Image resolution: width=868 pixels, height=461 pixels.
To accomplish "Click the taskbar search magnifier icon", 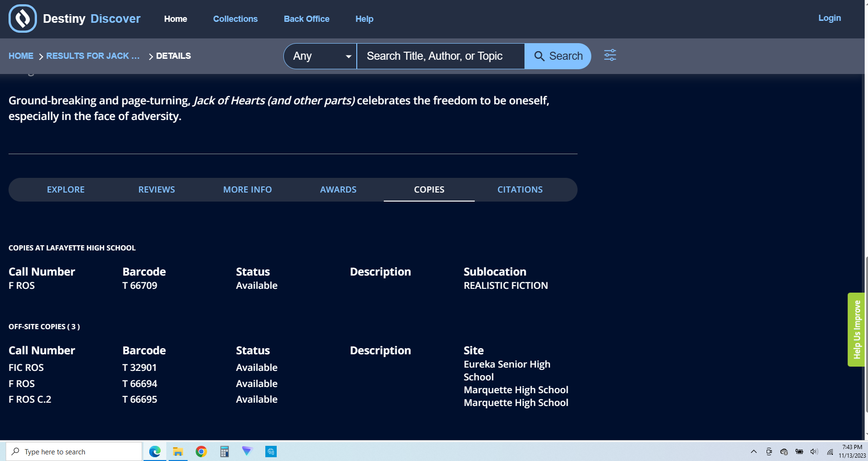I will pos(16,452).
